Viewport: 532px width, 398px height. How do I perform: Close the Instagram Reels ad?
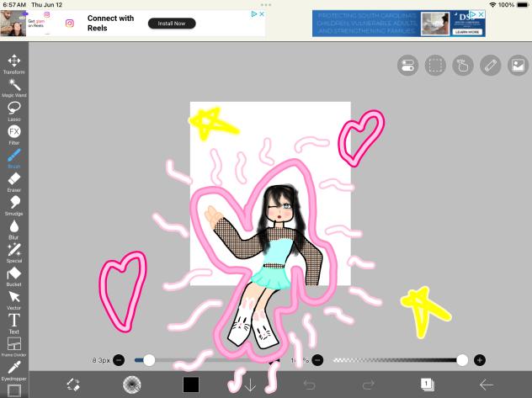(262, 14)
